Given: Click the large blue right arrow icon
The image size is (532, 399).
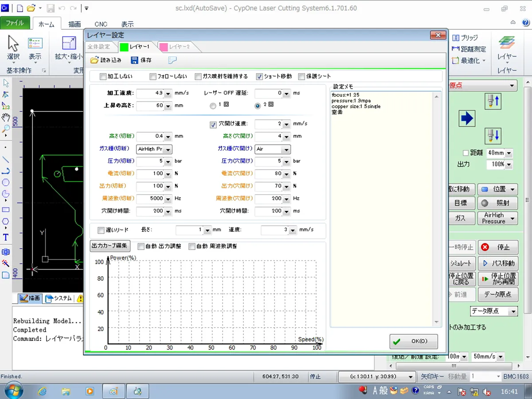Looking at the screenshot, I should click(x=467, y=118).
